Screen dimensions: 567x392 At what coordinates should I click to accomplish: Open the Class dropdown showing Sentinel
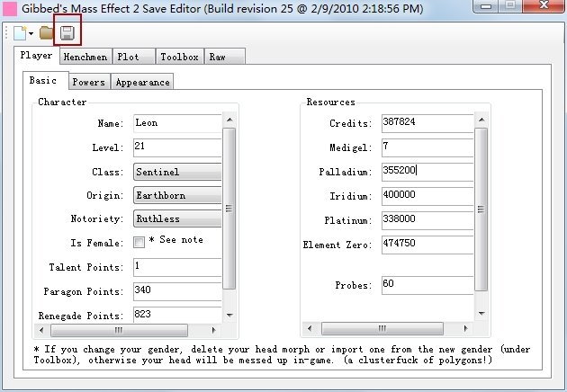coord(177,172)
